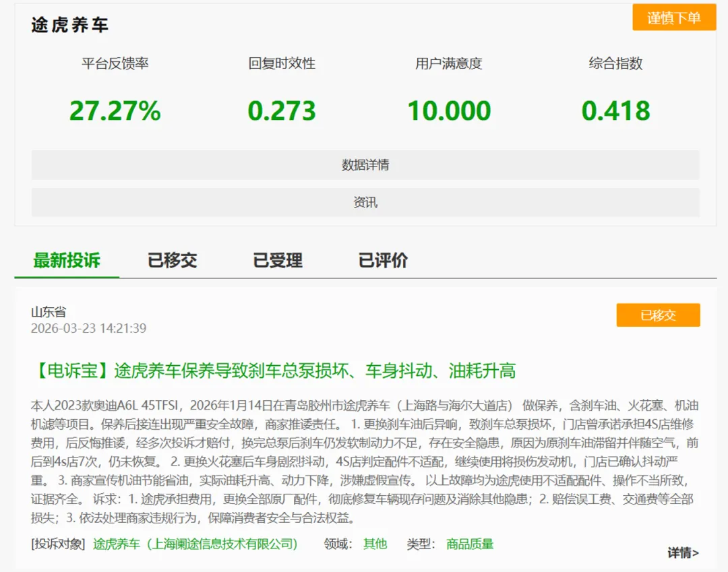
Task: Switch to the 已受理 tab
Action: pyautogui.click(x=278, y=260)
